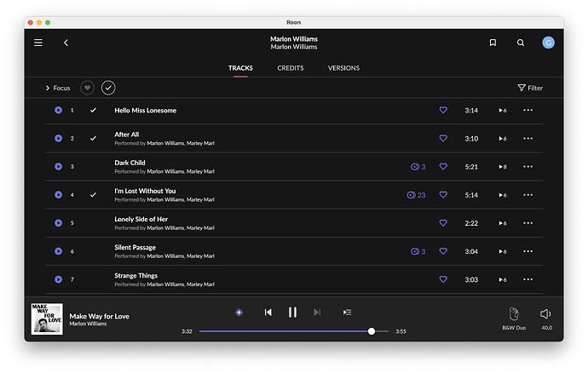Play track Dark Child
The width and height of the screenshot is (588, 373).
59,167
